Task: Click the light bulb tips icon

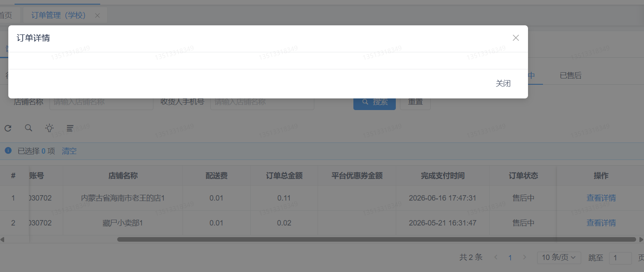Action: pos(49,128)
